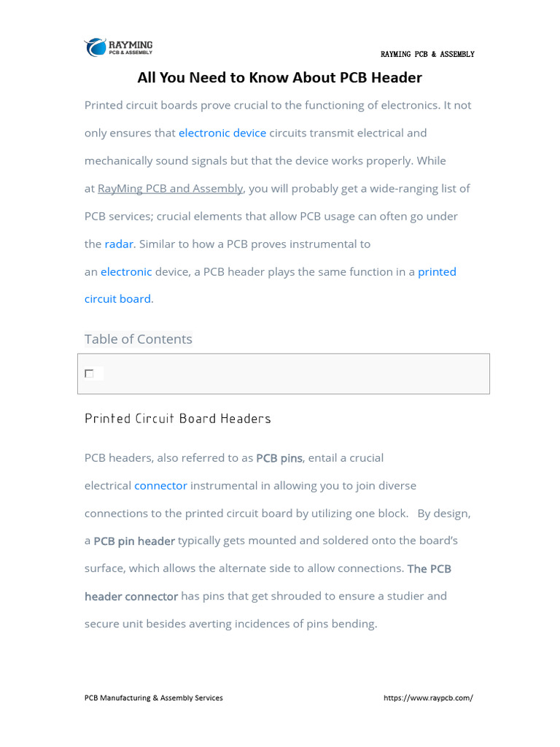
Task: Click the "RAYMING PCB & ASSEMBLY" header text at top right
Action: point(427,55)
